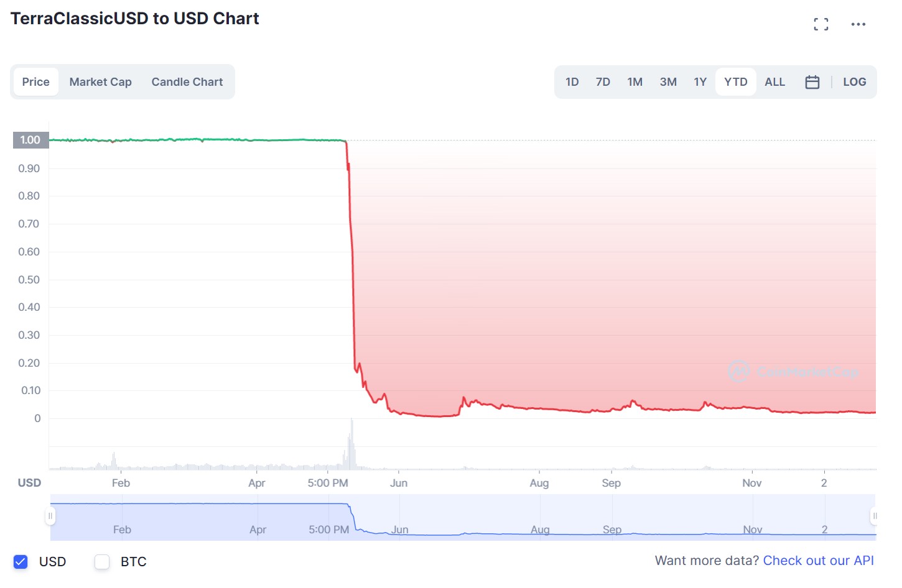The height and width of the screenshot is (588, 902).
Task: Uncheck the USD checkbox
Action: pyautogui.click(x=20, y=561)
